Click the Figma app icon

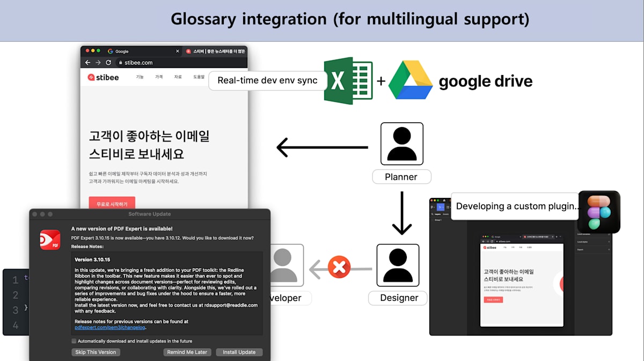click(599, 212)
